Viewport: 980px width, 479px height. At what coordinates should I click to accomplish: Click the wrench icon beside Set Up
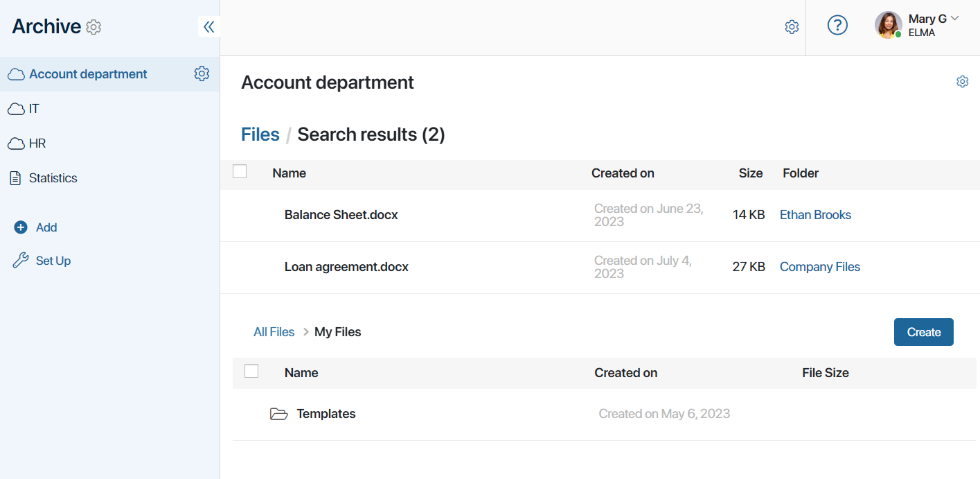pos(21,261)
